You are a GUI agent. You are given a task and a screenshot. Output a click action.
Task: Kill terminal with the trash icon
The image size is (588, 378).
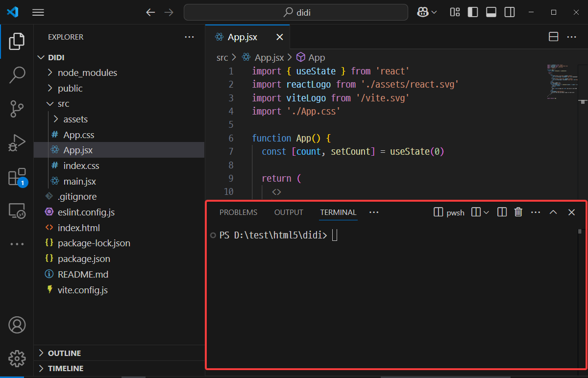[518, 212]
